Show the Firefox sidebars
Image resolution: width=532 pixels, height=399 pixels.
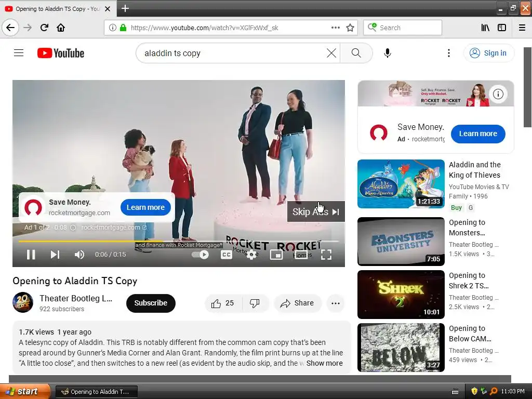click(x=502, y=28)
